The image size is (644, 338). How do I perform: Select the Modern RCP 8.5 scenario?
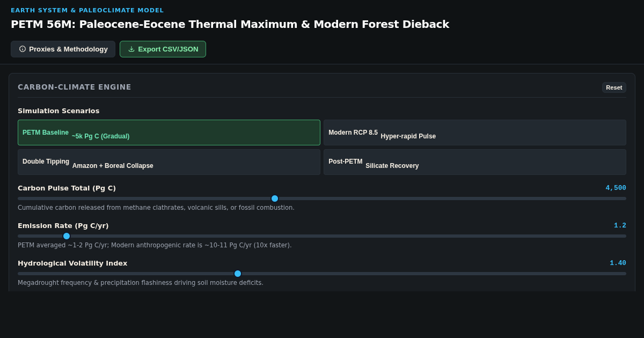click(x=475, y=133)
